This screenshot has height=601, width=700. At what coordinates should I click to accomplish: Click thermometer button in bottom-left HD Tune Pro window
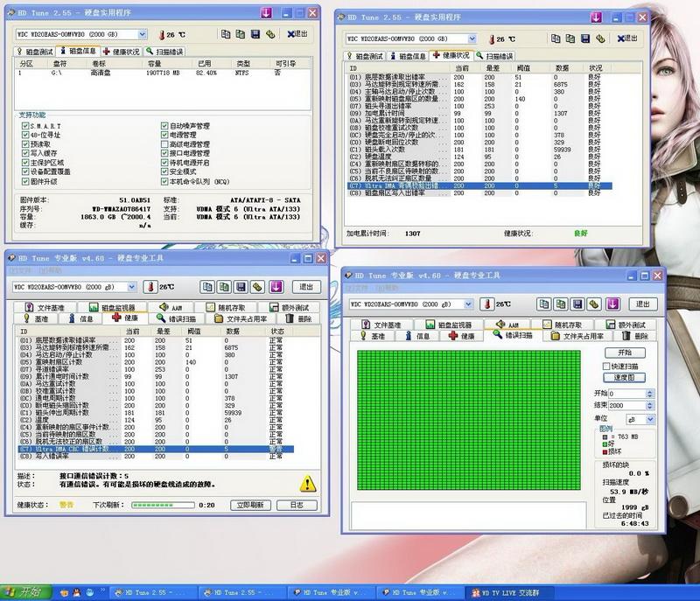click(x=150, y=286)
